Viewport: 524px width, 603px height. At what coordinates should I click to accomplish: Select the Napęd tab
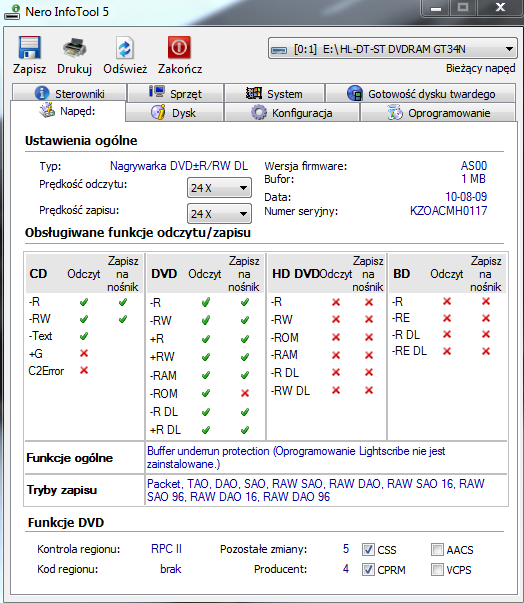tap(68, 111)
